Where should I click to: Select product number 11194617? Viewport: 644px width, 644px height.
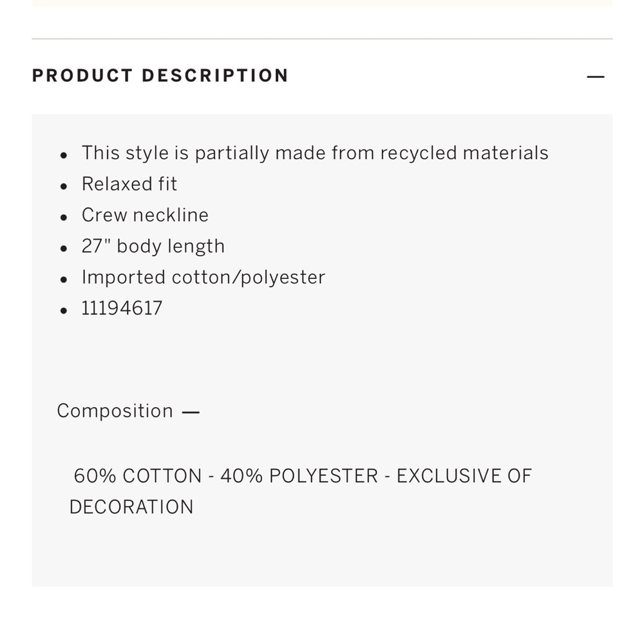tap(122, 308)
